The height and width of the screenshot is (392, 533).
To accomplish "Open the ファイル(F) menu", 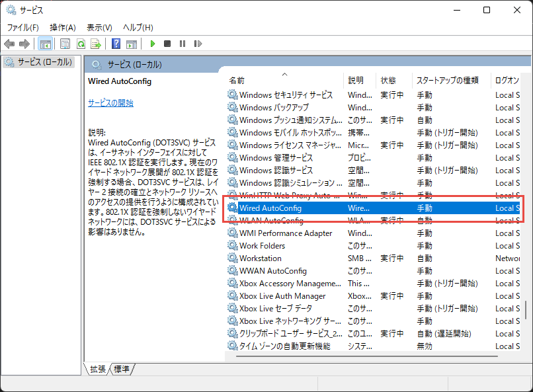I will coord(23,27).
